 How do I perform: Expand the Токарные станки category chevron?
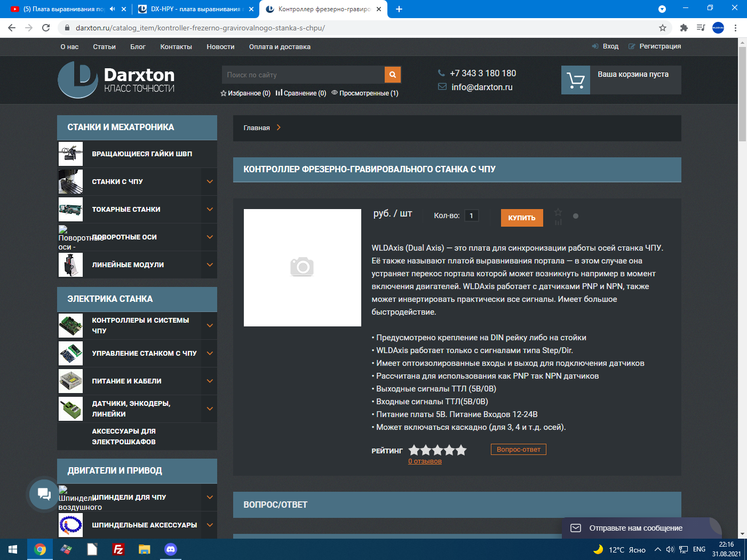[210, 210]
